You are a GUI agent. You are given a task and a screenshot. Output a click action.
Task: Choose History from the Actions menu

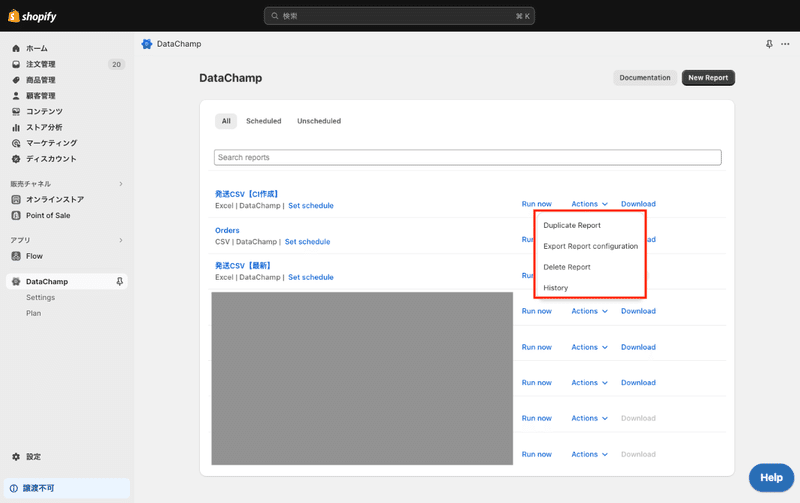[x=556, y=288]
